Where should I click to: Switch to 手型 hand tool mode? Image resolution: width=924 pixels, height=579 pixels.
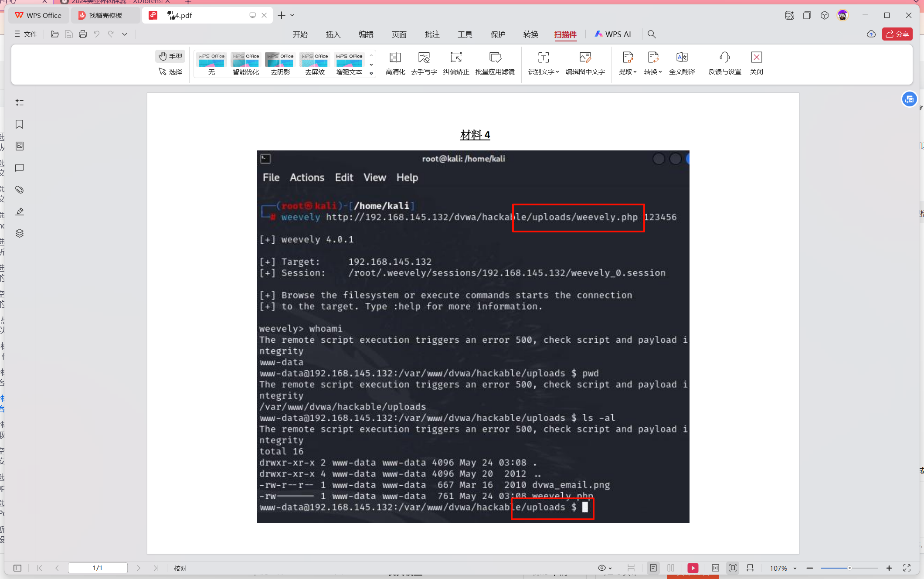click(170, 56)
